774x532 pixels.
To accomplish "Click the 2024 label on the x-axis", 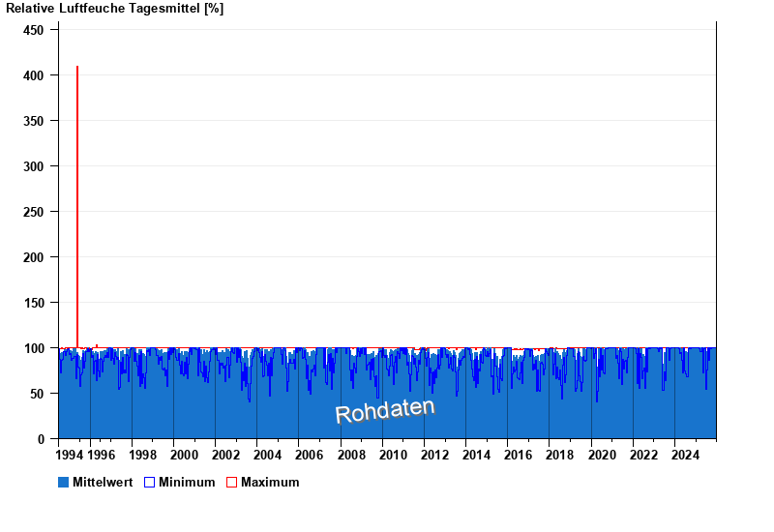I will pyautogui.click(x=685, y=455).
